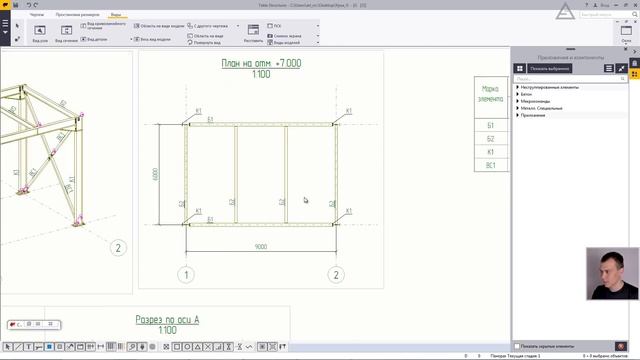Select the Разрез по оси А title
This screenshot has width=640, height=360.
167,320
